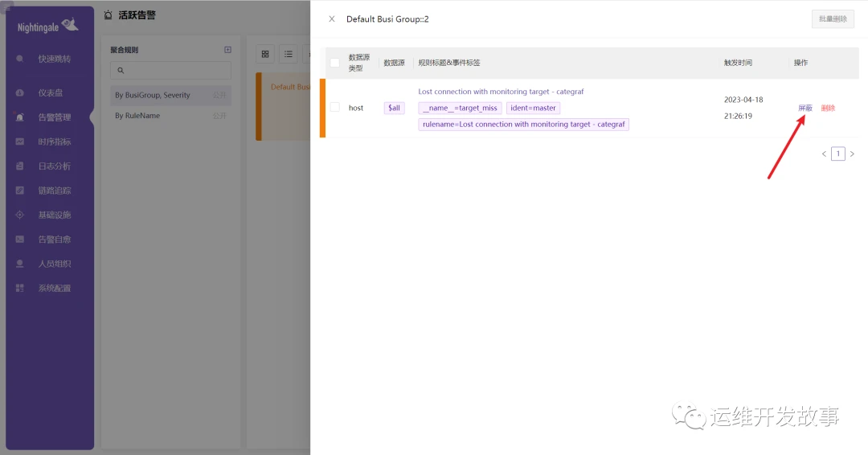Click the aggregation rule search field
This screenshot has height=455, width=868.
pyautogui.click(x=170, y=70)
